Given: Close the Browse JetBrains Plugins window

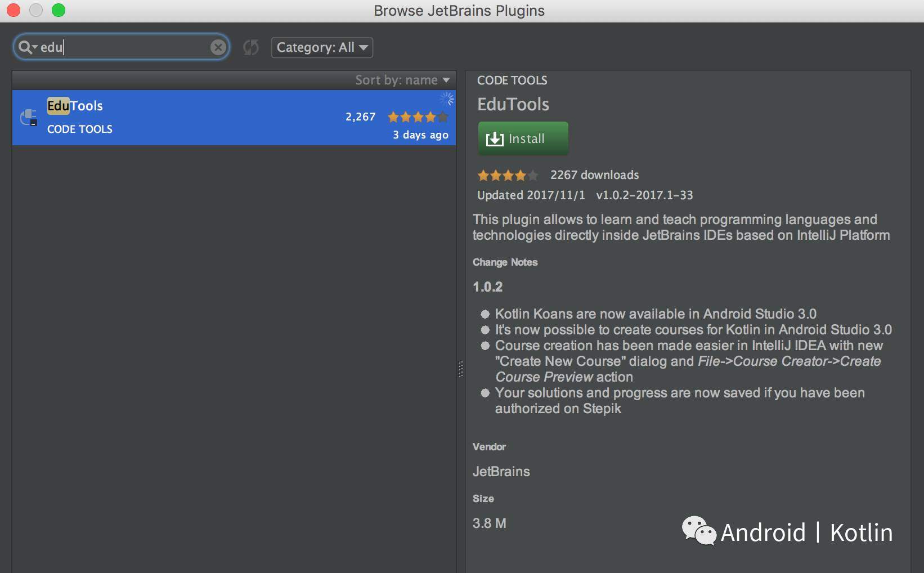Looking at the screenshot, I should coord(14,10).
